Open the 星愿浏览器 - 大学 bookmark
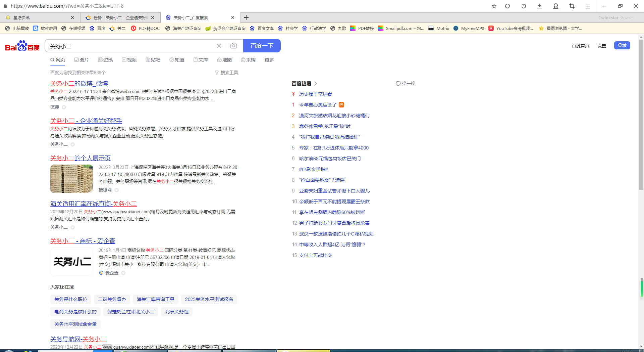The image size is (644, 352). click(560, 28)
